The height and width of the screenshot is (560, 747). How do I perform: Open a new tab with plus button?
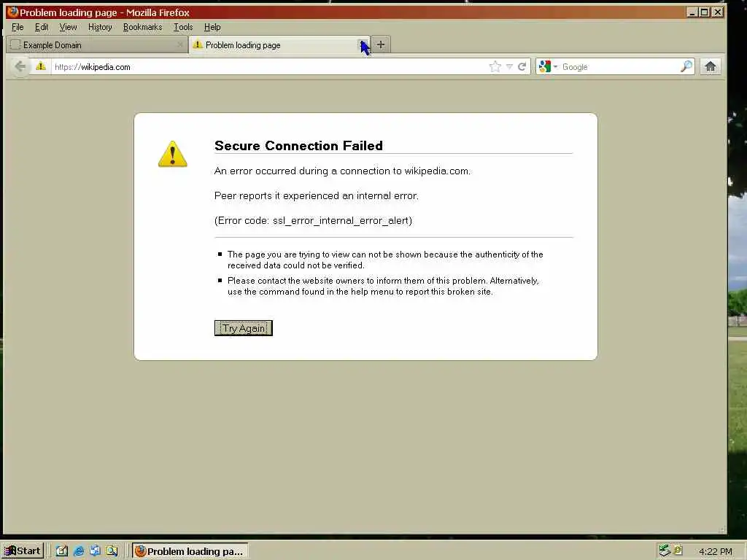coord(381,44)
